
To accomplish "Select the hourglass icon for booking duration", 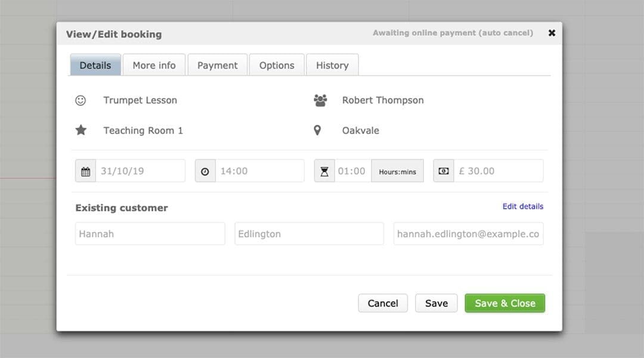I will 324,171.
